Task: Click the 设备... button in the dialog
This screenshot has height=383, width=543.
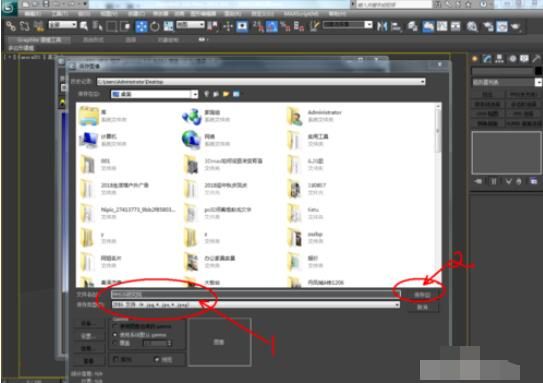Action: pyautogui.click(x=89, y=323)
